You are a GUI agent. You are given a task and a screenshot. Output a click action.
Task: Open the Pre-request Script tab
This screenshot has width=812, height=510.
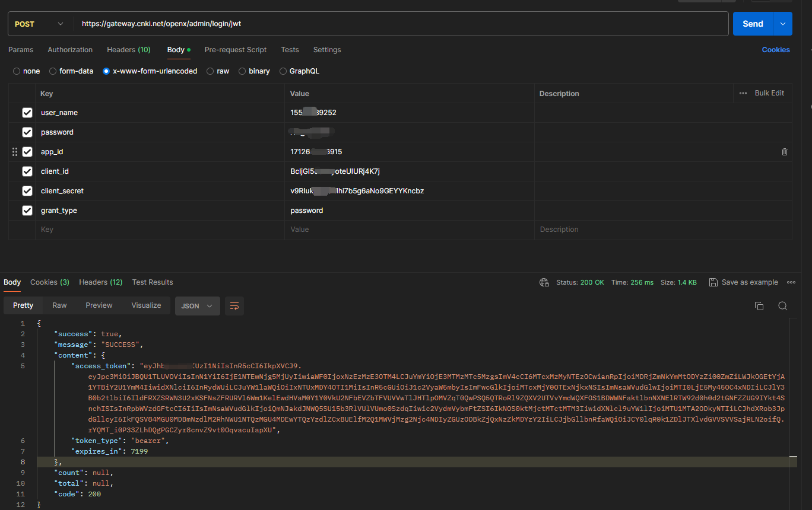[236, 50]
